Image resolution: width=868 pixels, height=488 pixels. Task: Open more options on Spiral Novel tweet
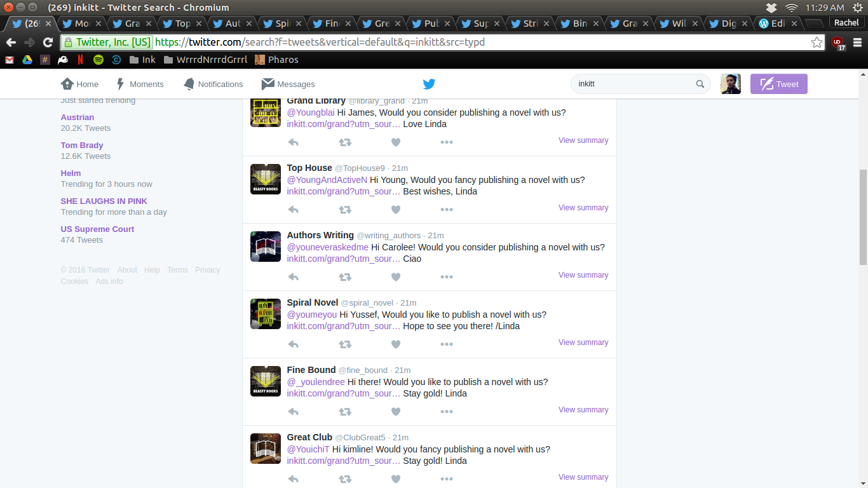(447, 344)
